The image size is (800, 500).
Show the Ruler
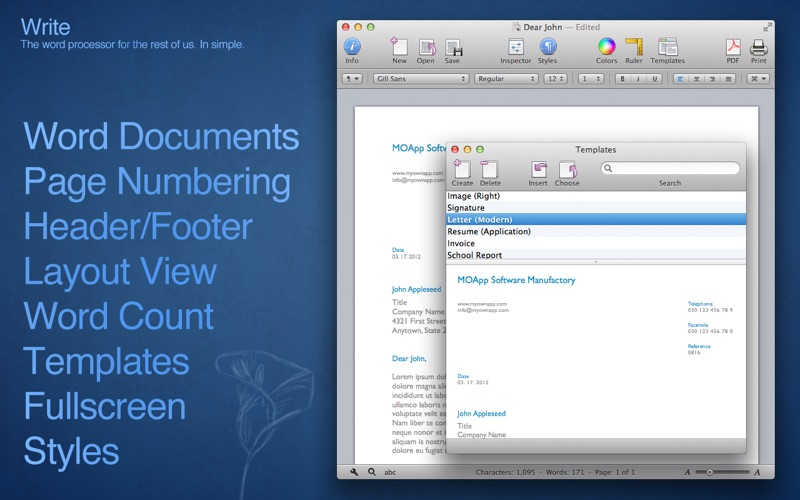pyautogui.click(x=634, y=48)
